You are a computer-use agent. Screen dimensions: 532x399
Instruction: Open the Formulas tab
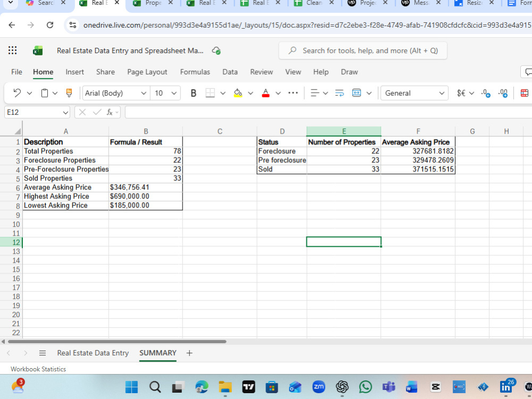click(195, 72)
